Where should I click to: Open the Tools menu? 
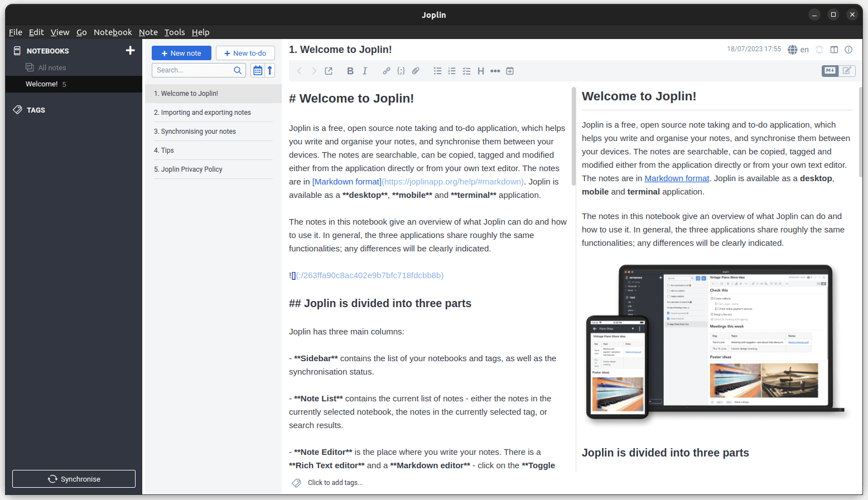[175, 32]
